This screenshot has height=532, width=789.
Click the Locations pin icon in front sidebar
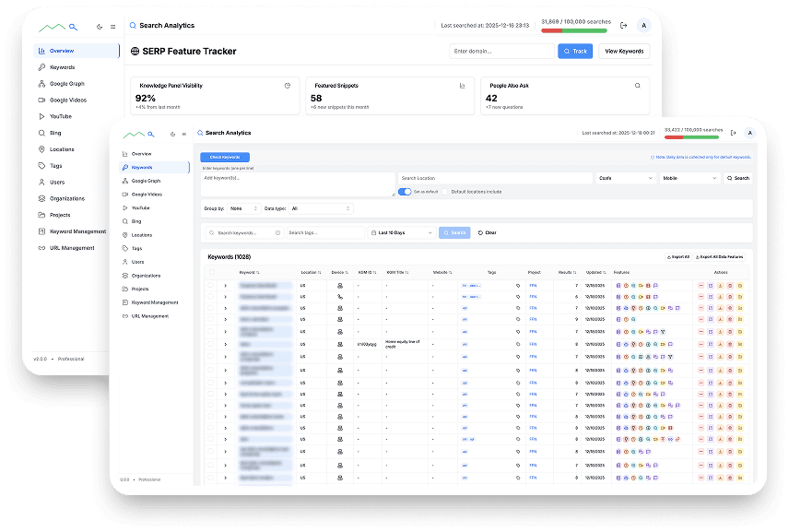coord(124,235)
